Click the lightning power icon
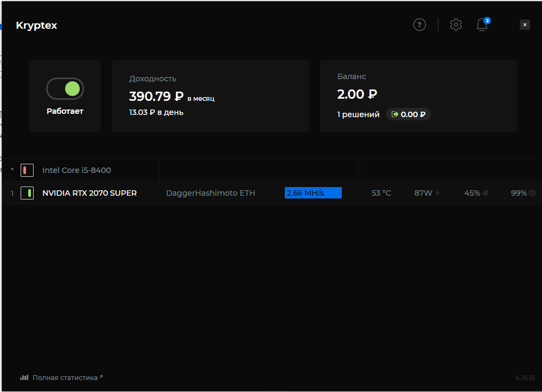The width and height of the screenshot is (542, 392). point(438,193)
